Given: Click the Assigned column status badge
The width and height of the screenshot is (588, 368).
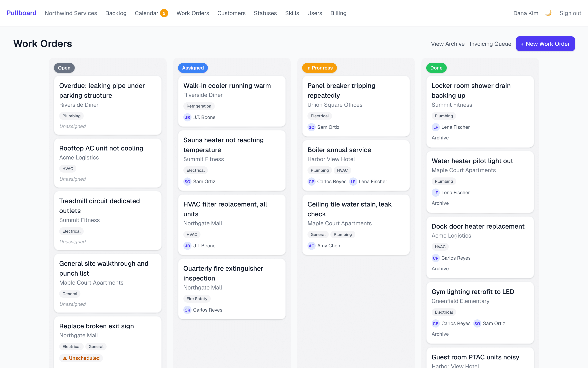Looking at the screenshot, I should click(x=193, y=68).
